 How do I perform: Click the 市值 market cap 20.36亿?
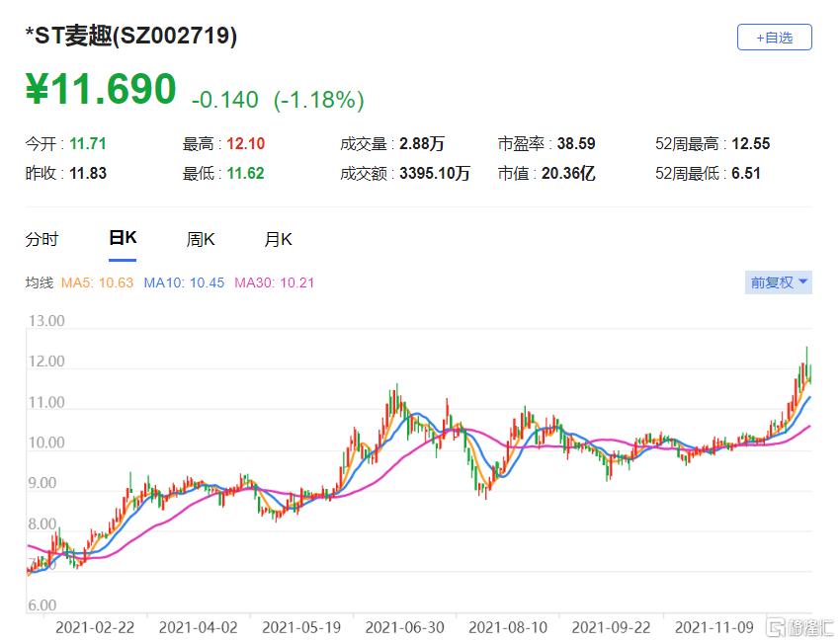(x=568, y=174)
